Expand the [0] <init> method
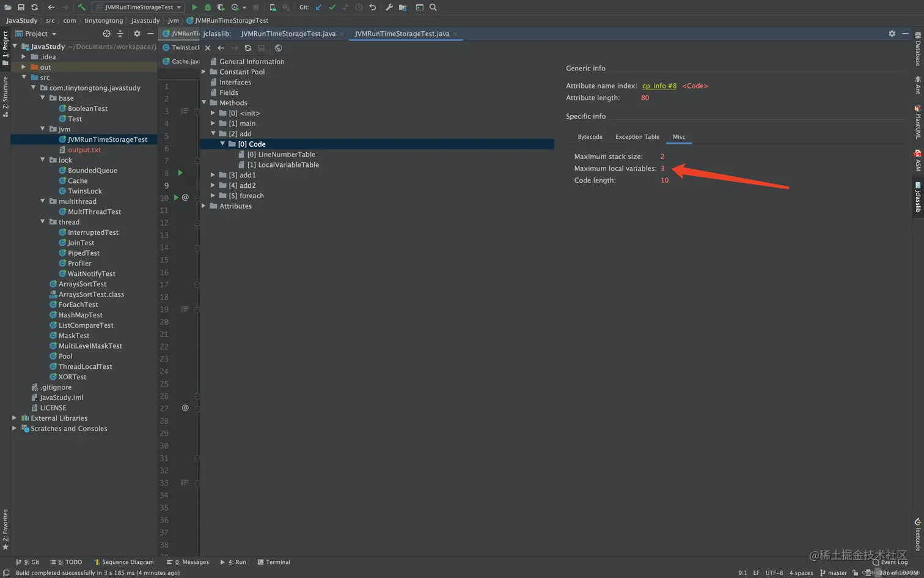The width and height of the screenshot is (924, 578). pos(213,113)
